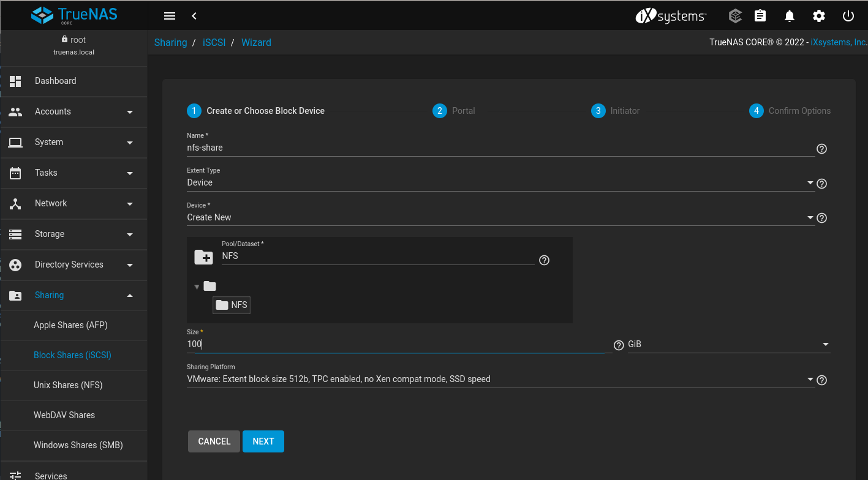The width and height of the screenshot is (868, 480).
Task: Click the Next button
Action: pyautogui.click(x=263, y=441)
